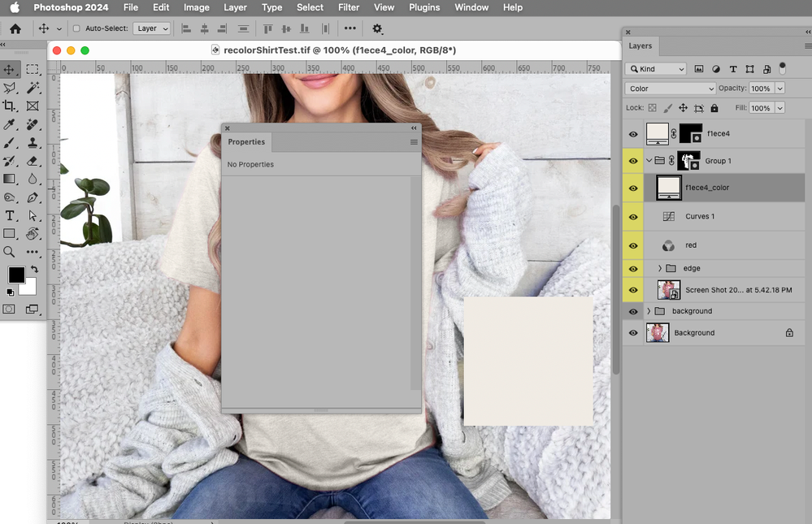
Task: Click the red adjustment layer
Action: click(x=690, y=245)
